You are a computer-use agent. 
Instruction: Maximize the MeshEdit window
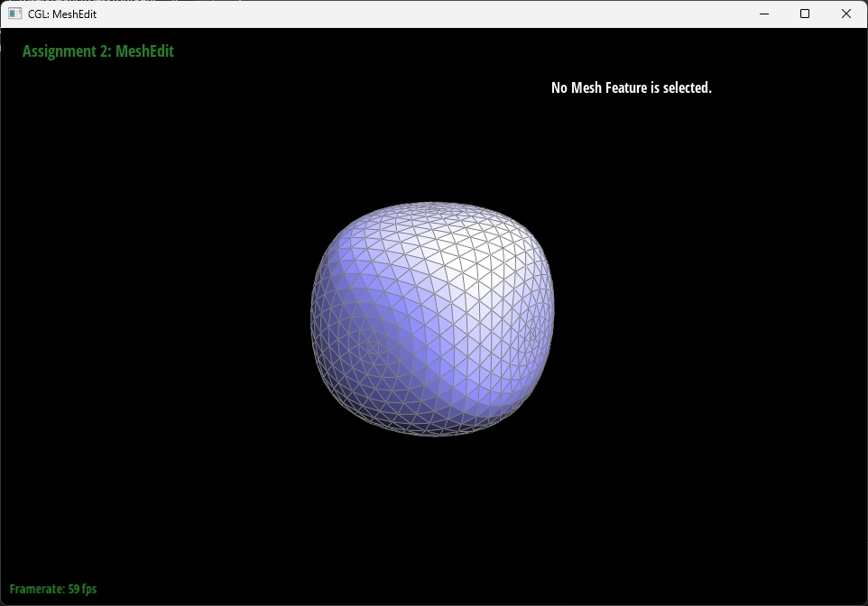click(805, 14)
